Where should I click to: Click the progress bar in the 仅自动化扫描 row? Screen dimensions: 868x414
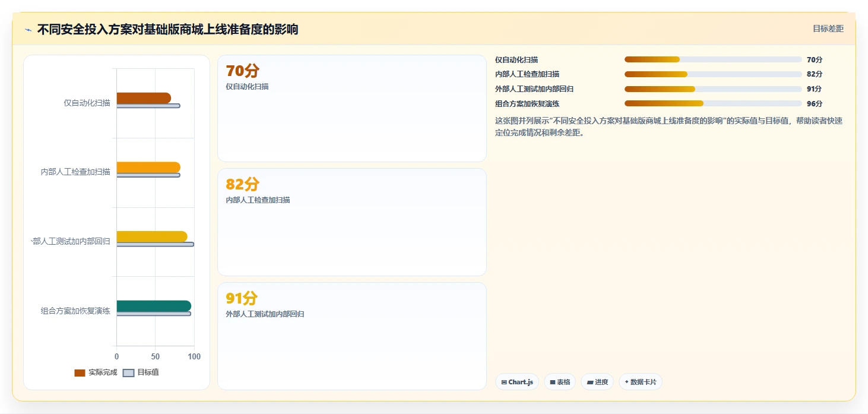click(x=713, y=59)
